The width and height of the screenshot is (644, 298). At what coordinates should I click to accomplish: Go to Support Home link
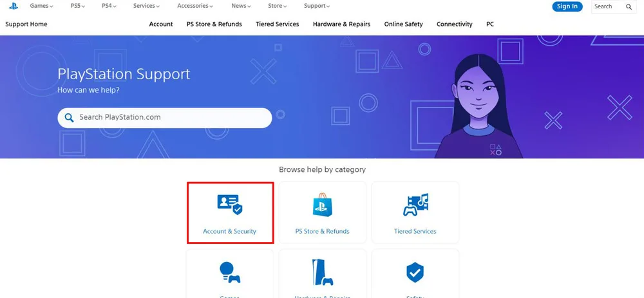point(26,24)
